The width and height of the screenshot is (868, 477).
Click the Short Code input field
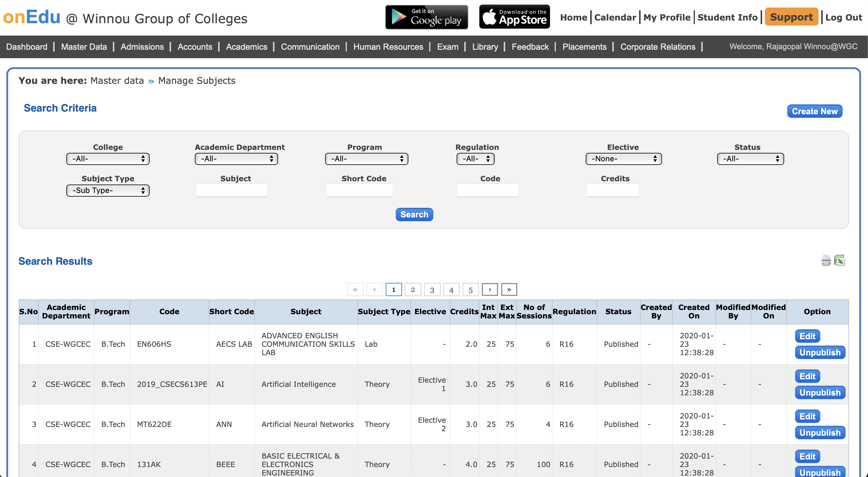pyautogui.click(x=359, y=190)
